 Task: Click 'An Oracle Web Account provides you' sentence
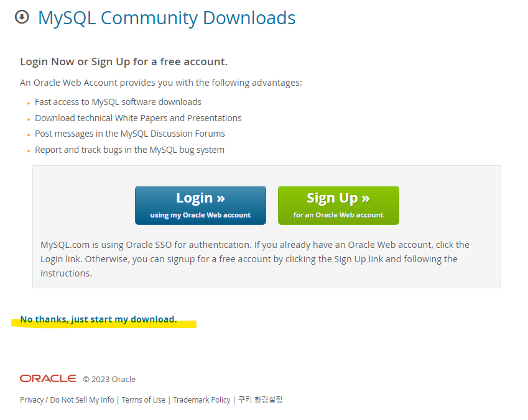(x=161, y=83)
